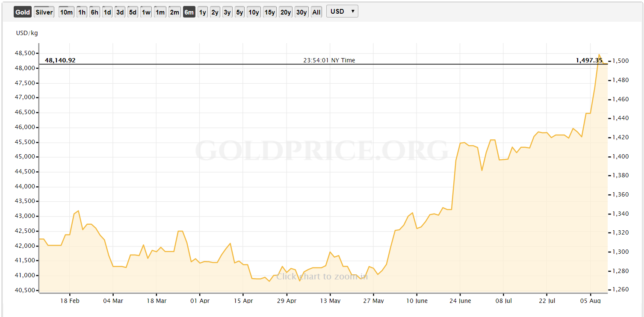The image size is (644, 317).
Task: Click the 48,140.92 current price label
Action: pyautogui.click(x=60, y=60)
